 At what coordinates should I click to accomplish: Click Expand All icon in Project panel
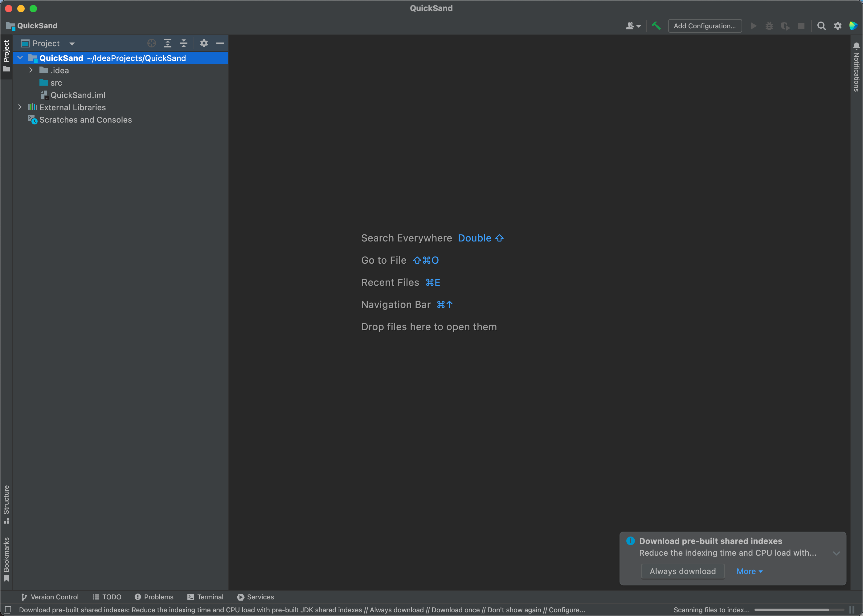168,43
